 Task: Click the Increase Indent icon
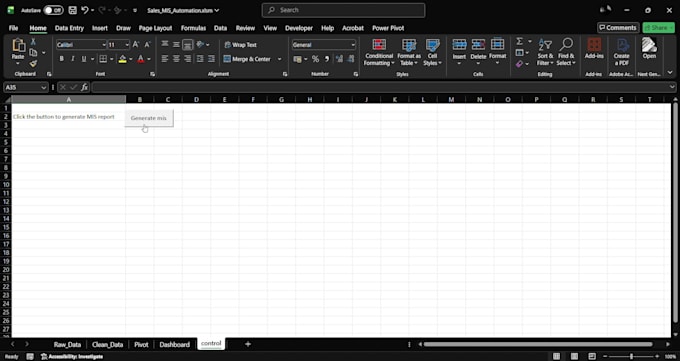211,59
